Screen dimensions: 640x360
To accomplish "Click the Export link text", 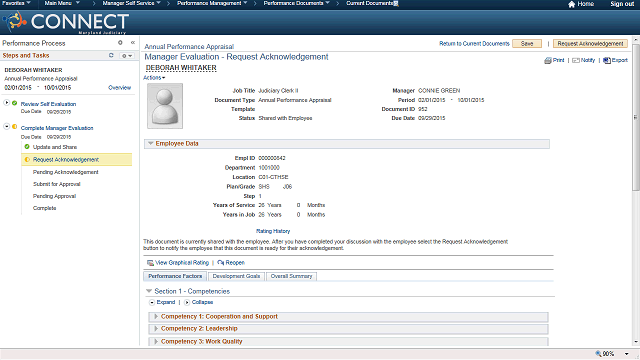I will pos(620,60).
